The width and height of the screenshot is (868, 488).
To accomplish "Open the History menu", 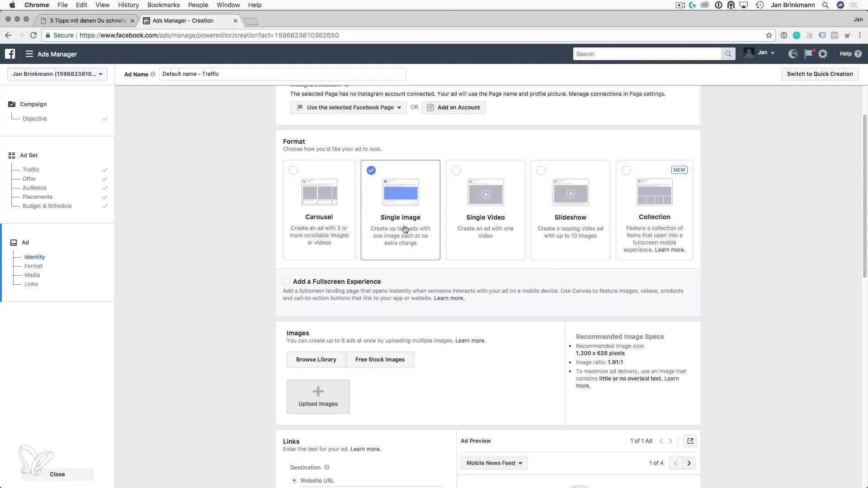I will pos(128,5).
